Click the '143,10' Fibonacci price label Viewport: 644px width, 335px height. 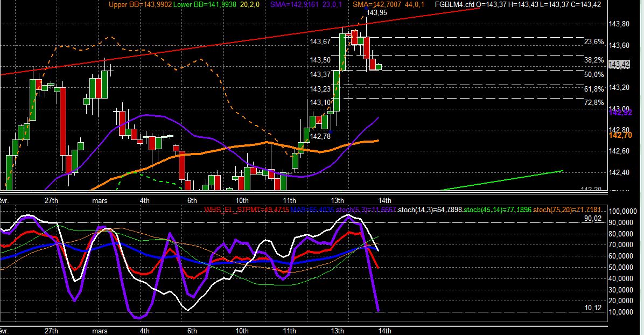pos(320,103)
